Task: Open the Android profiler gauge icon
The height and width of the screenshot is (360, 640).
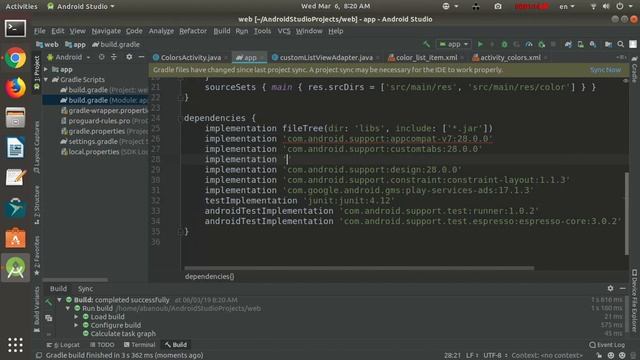Action: coord(529,44)
